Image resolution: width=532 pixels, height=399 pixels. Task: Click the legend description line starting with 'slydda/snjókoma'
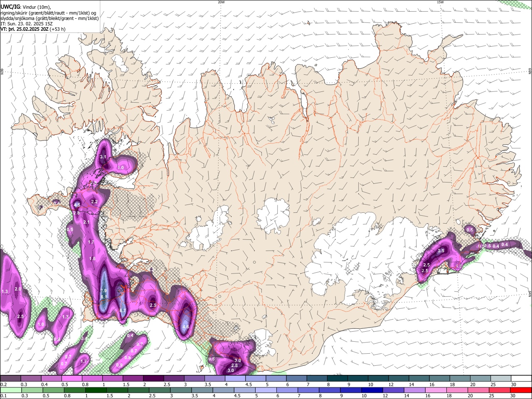coord(49,18)
